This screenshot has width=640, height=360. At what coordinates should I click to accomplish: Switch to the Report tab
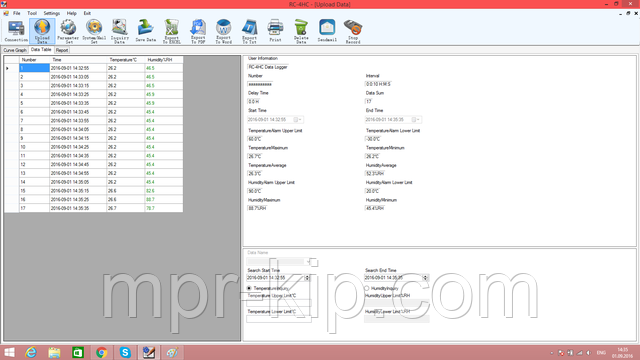[62, 50]
